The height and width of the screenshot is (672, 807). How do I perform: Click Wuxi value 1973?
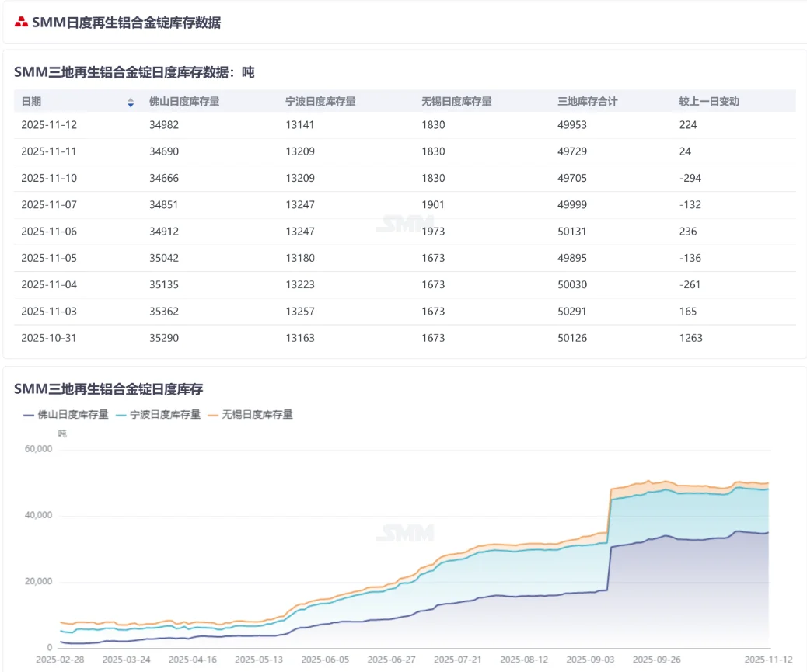click(433, 232)
